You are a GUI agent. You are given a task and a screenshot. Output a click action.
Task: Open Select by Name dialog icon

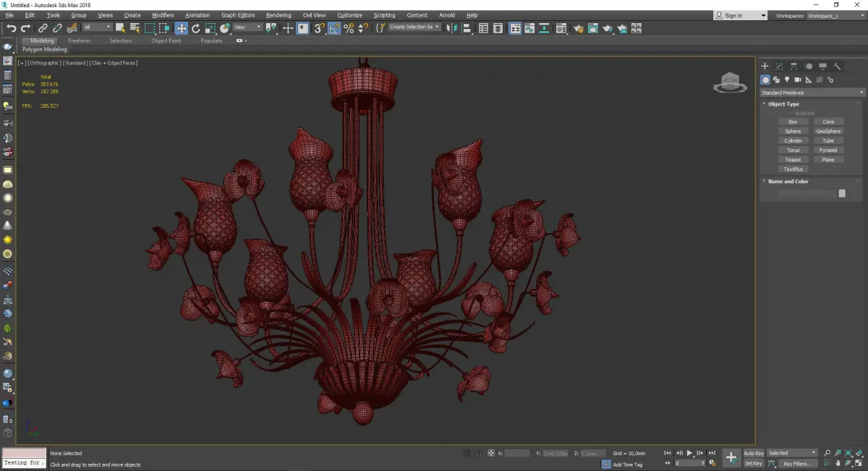pyautogui.click(x=135, y=28)
